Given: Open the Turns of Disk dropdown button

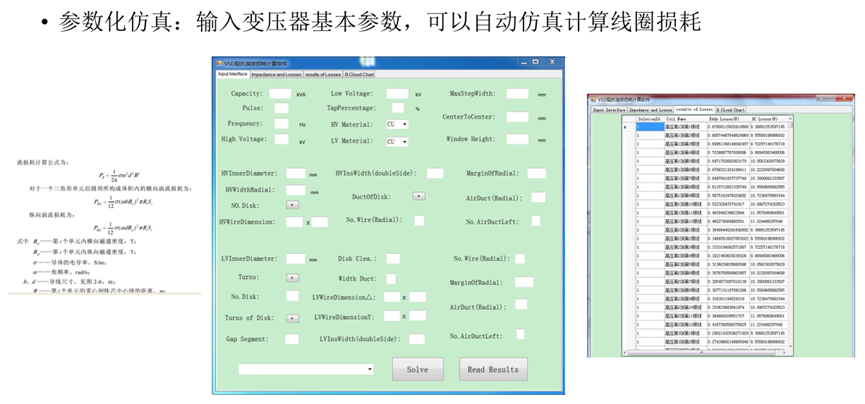Looking at the screenshot, I should pyautogui.click(x=293, y=318).
